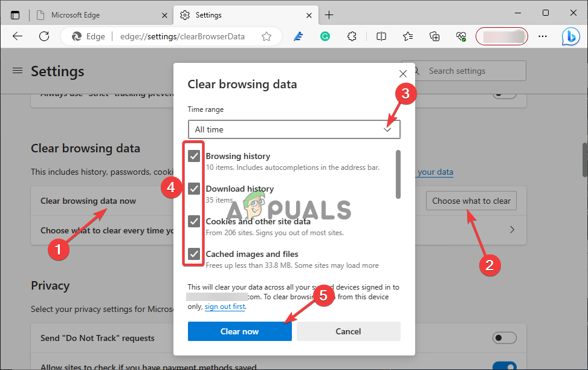588x370 pixels.
Task: Click the Grammarly extension icon
Action: pos(325,36)
